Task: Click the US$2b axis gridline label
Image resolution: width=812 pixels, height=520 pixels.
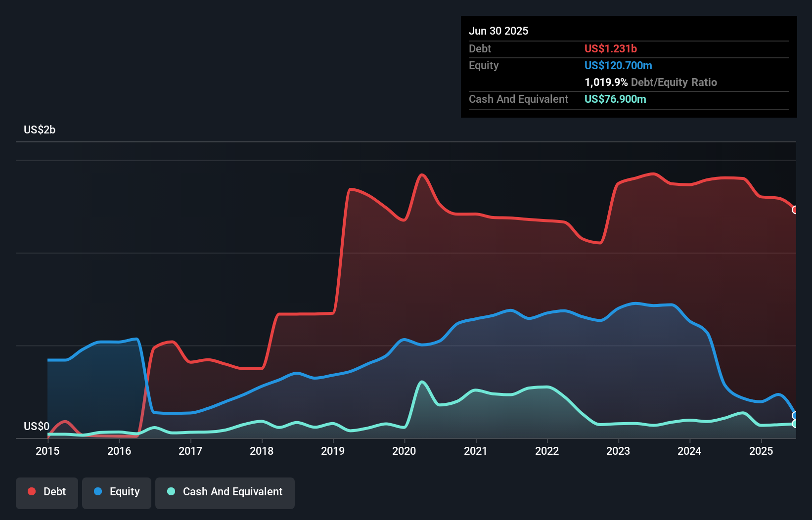Action: tap(40, 130)
